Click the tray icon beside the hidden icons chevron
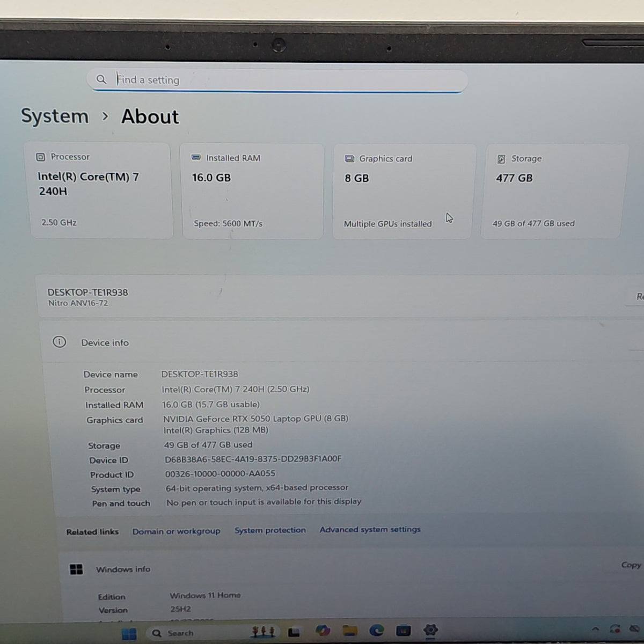644x644 pixels. point(615,628)
